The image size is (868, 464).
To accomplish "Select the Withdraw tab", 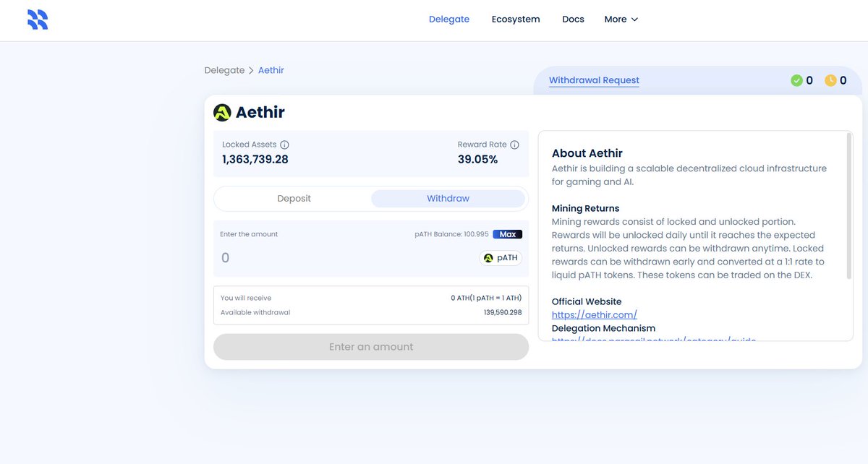I will pos(448,199).
